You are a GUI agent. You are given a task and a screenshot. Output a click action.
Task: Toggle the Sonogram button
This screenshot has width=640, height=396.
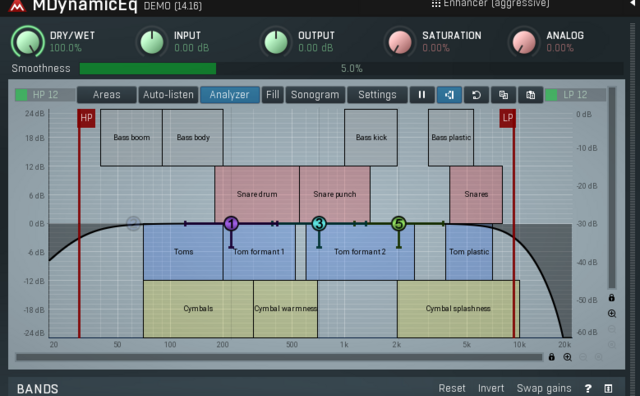(315, 95)
